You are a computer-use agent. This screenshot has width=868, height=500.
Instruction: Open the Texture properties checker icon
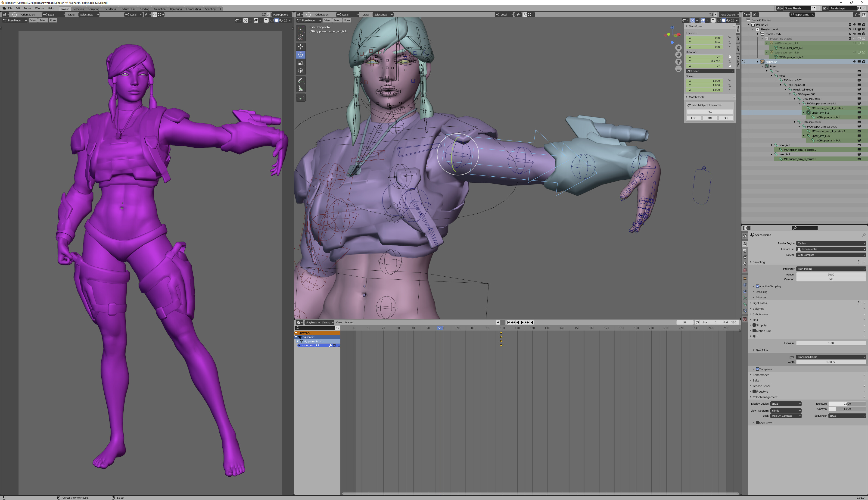pyautogui.click(x=745, y=319)
